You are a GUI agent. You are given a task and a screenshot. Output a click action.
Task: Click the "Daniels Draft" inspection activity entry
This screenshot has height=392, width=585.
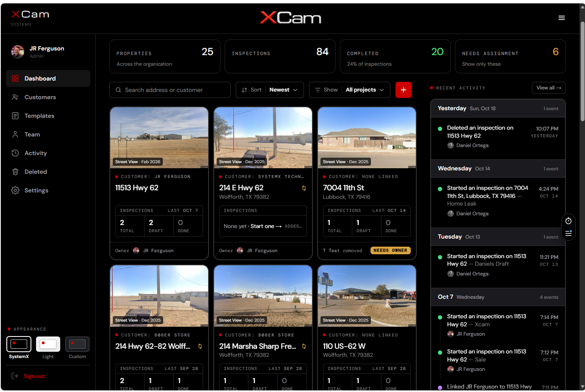pos(498,265)
